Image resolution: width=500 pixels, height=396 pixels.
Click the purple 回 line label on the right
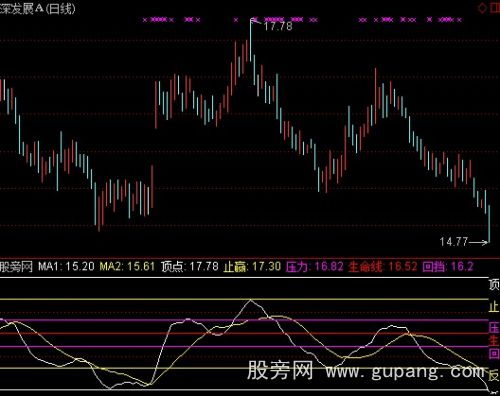click(x=494, y=353)
